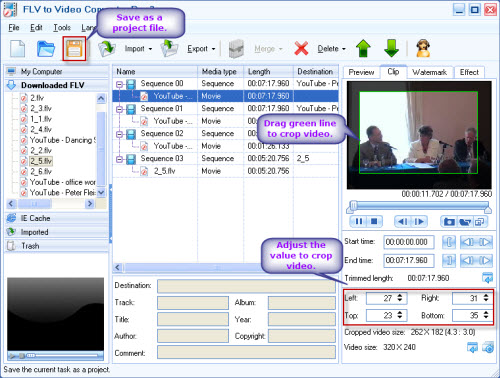500x378 pixels.
Task: Switch to the Watermark tab
Action: pyautogui.click(x=429, y=72)
